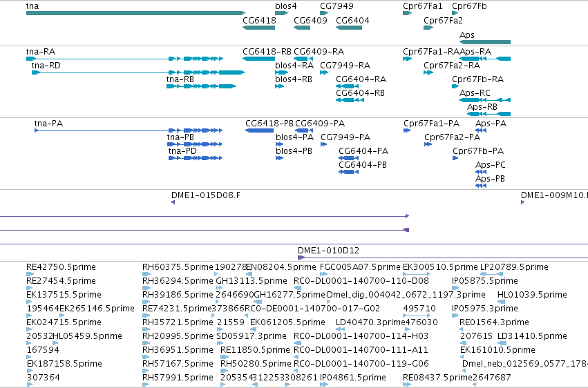
Task: Click the CG6409-RA transcript label
Action: [319, 51]
